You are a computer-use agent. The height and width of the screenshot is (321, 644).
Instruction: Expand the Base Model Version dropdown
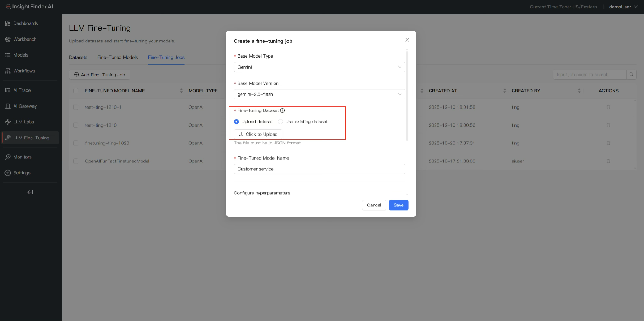pyautogui.click(x=319, y=94)
